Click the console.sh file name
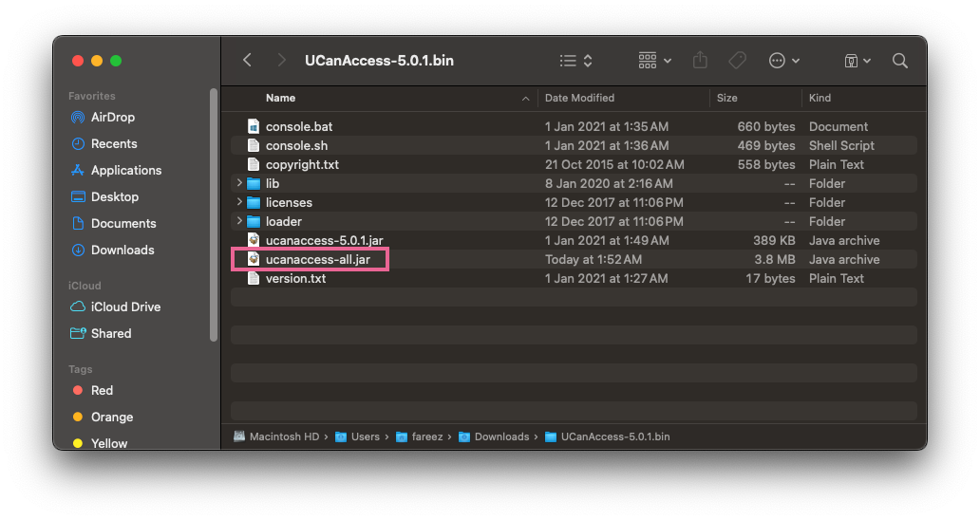This screenshot has height=520, width=980. tap(296, 145)
